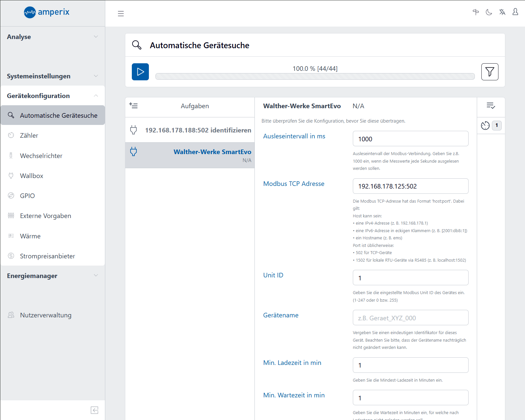
Task: Toggle dark mode moon icon
Action: point(489,12)
